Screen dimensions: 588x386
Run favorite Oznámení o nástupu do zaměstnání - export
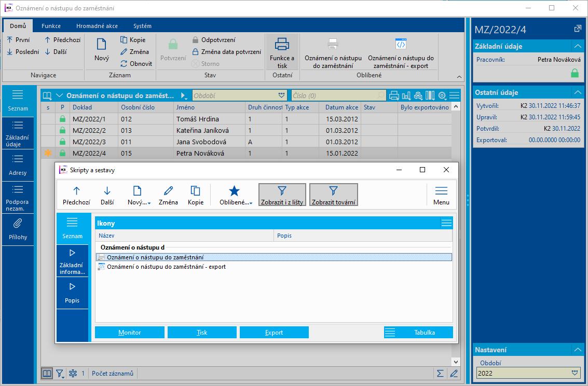[401, 53]
